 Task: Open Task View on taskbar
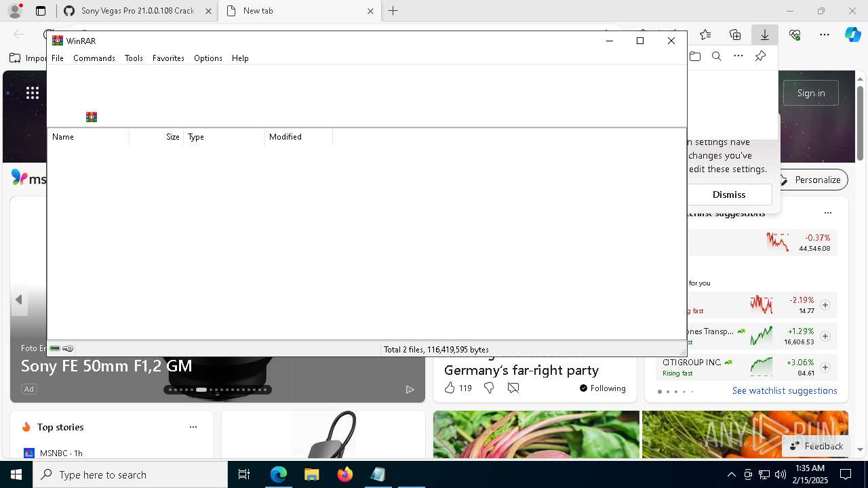coord(244,474)
